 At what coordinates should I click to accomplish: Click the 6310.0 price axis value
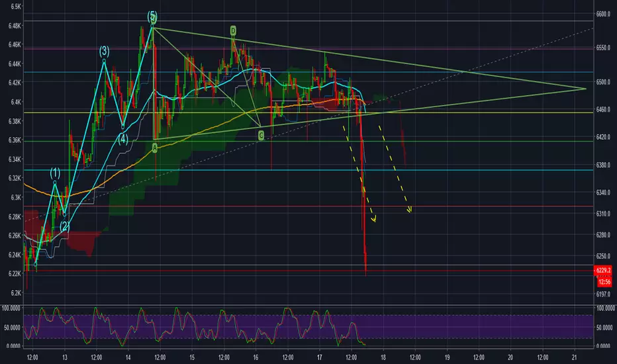[x=603, y=214]
